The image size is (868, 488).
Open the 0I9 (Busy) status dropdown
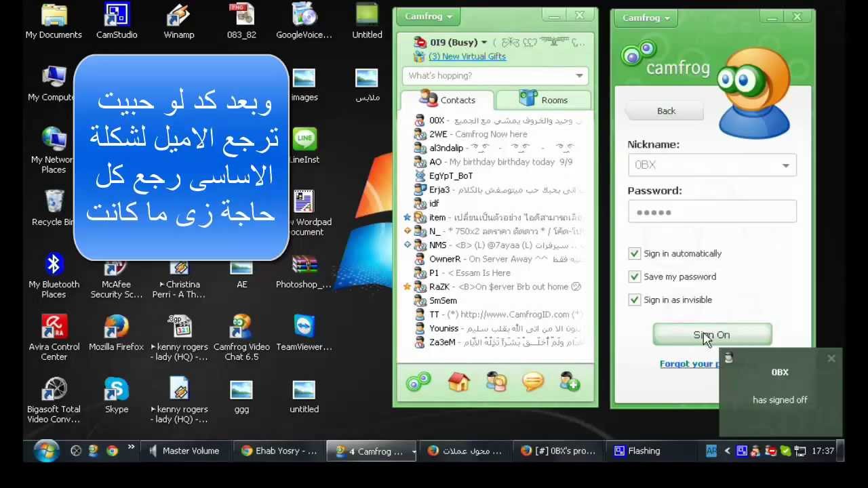(x=458, y=42)
